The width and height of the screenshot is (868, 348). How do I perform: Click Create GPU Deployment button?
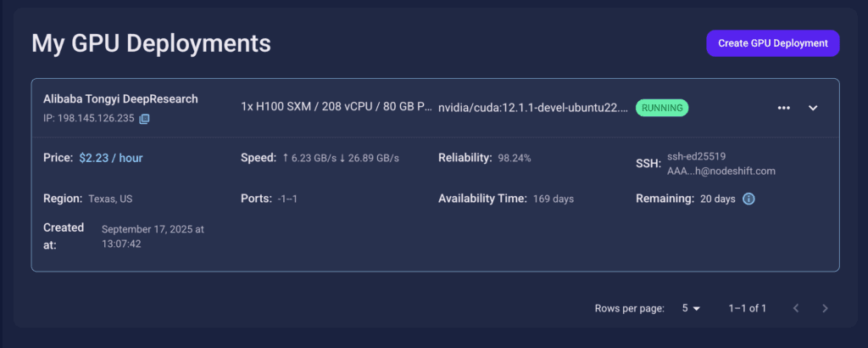point(773,43)
